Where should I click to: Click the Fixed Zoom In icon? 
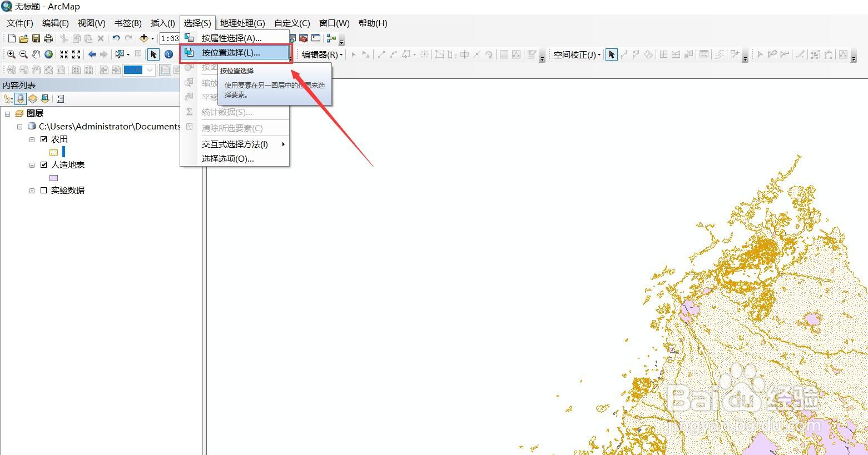[x=64, y=54]
